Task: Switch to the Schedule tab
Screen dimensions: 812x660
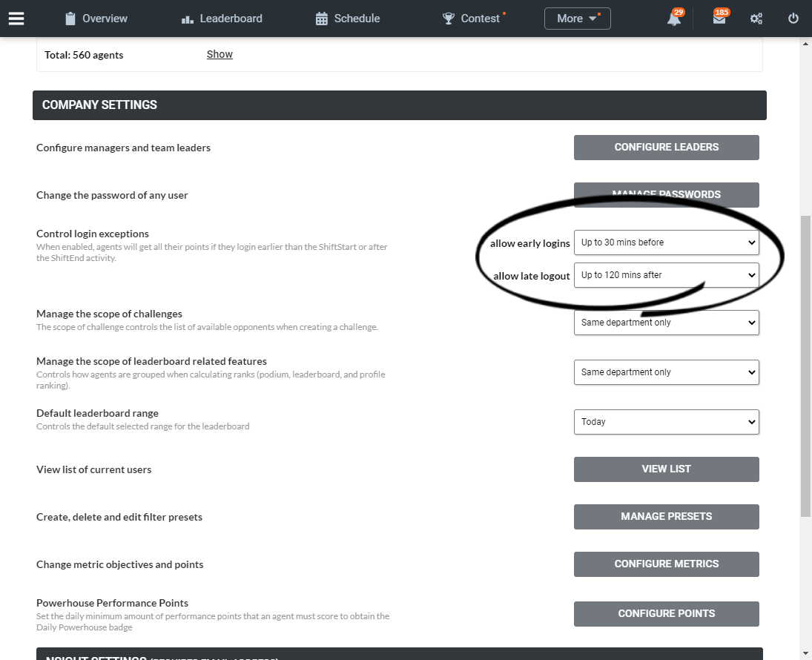Action: tap(348, 19)
